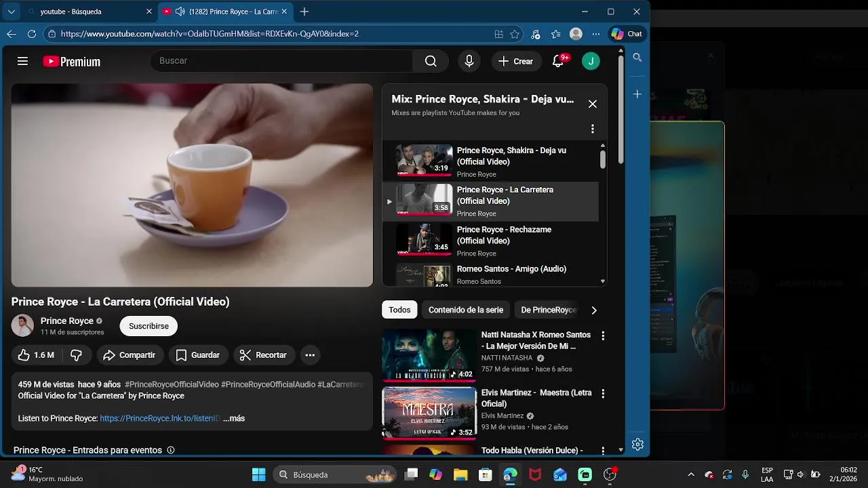Image resolution: width=868 pixels, height=488 pixels.
Task: Go to YouTube Premium home logo
Action: point(71,62)
